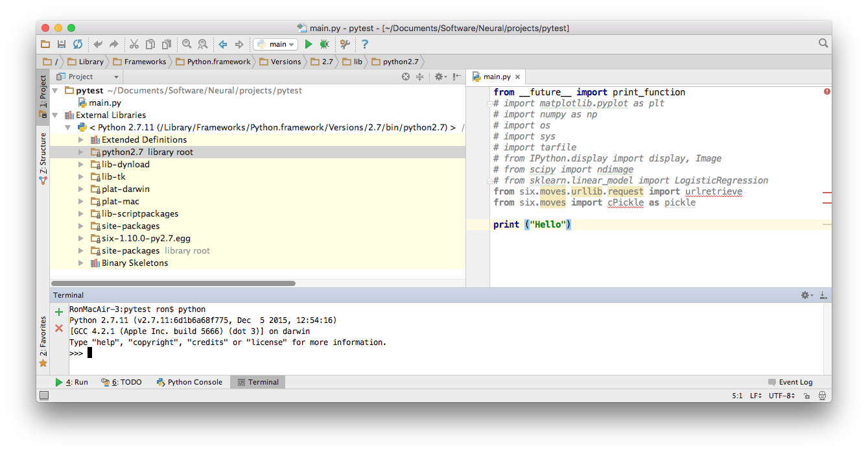Viewport: 868px width, 454px height.
Task: Click the Library breadcrumb
Action: click(86, 62)
